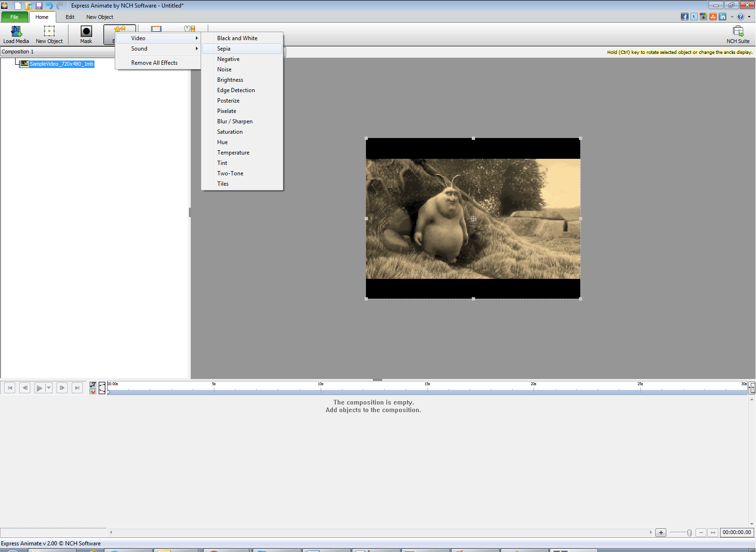Click the Google Plus share icon

tap(704, 17)
